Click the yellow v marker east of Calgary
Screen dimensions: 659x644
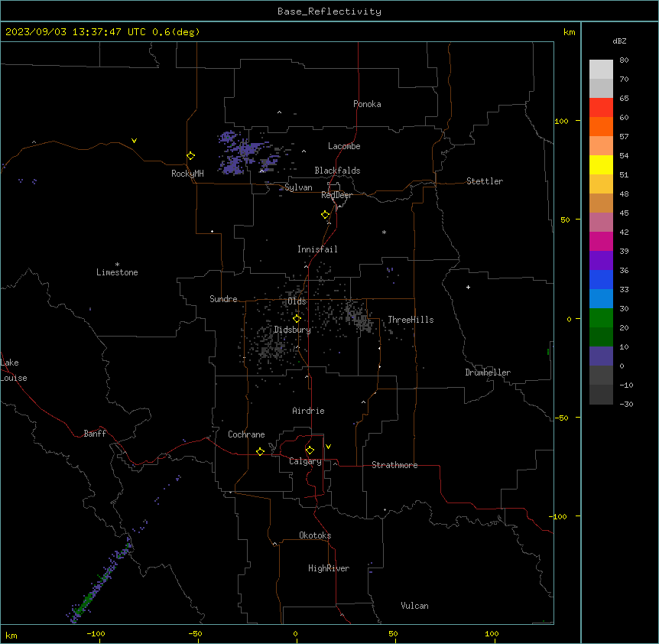328,447
